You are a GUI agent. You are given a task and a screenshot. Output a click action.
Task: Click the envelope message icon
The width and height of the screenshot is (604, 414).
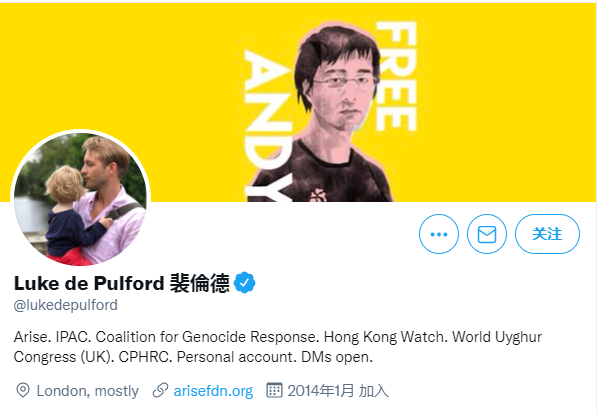pos(487,234)
